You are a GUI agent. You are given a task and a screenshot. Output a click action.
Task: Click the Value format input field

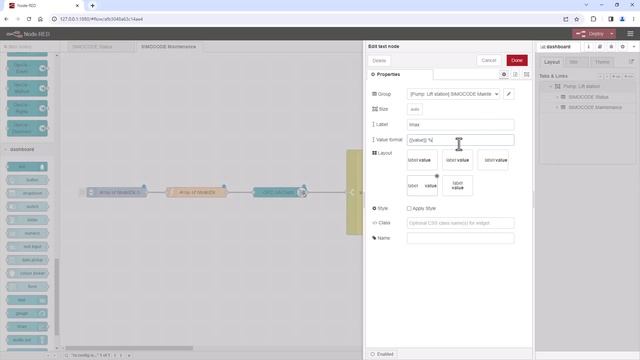pyautogui.click(x=460, y=140)
